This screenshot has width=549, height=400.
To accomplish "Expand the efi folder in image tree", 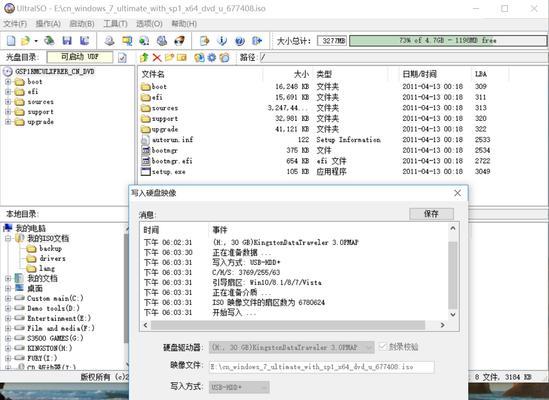I will pos(8,92).
